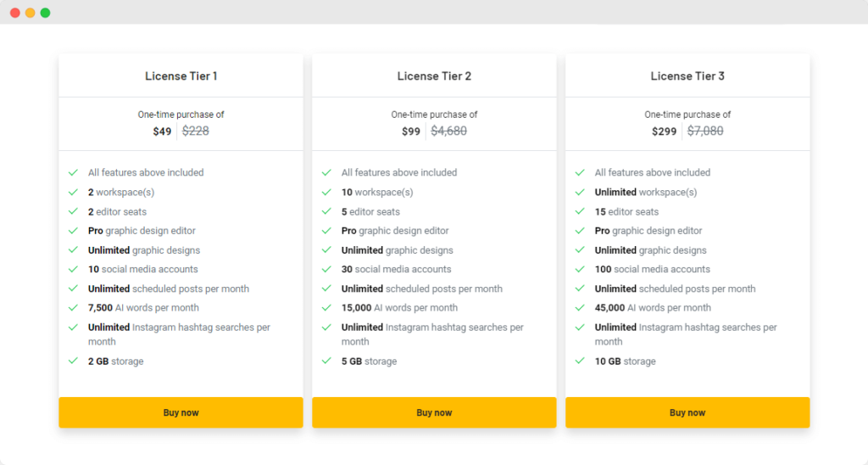Click checkmark beside 100 social media accounts
The width and height of the screenshot is (868, 465).
coord(580,269)
